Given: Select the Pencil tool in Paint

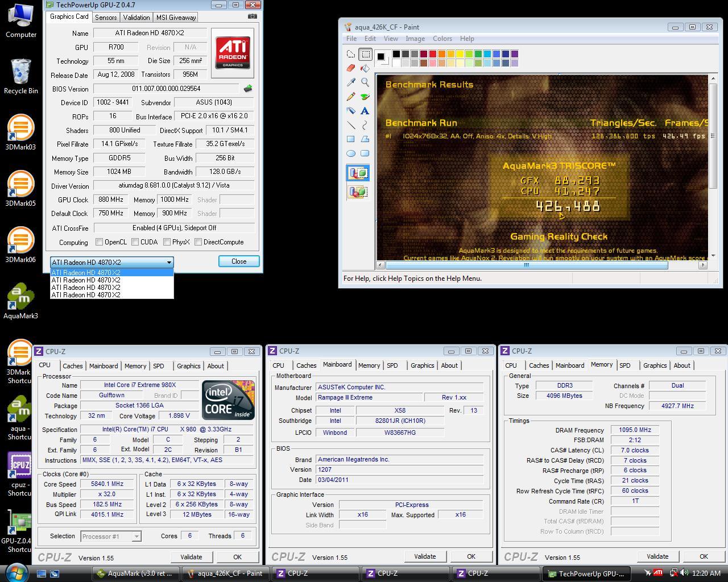Looking at the screenshot, I should 351,97.
